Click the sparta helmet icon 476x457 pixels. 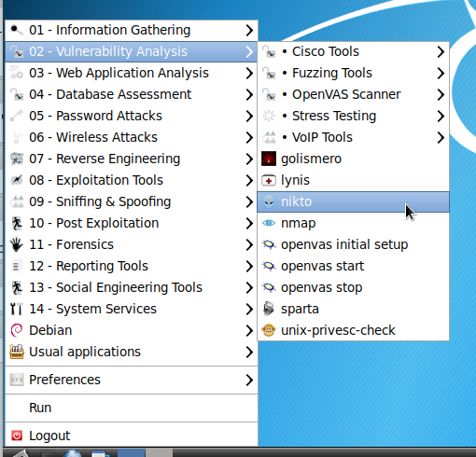click(269, 309)
